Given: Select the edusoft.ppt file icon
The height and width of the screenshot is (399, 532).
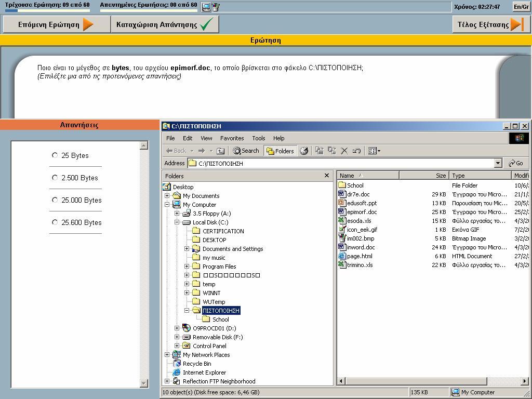Looking at the screenshot, I should pos(342,203).
